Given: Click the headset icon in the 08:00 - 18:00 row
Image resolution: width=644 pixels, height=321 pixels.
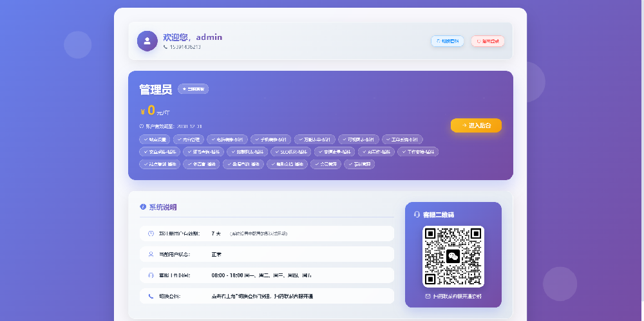Looking at the screenshot, I should [151, 275].
